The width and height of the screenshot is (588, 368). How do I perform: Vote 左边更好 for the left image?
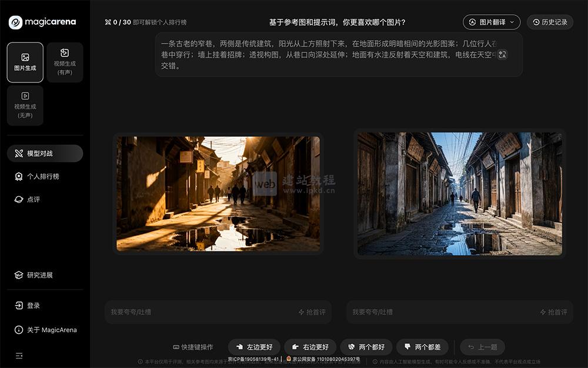click(x=254, y=347)
